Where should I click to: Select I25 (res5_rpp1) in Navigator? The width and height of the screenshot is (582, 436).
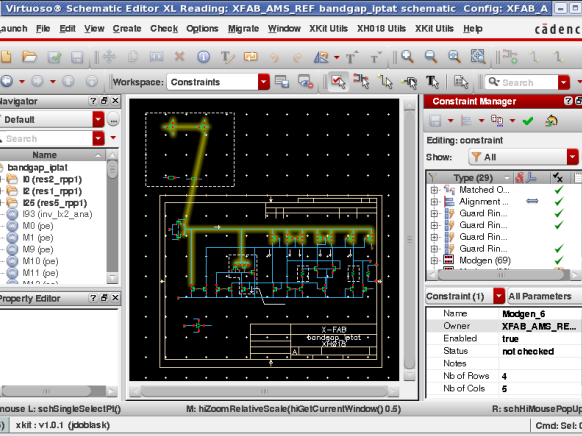tap(55, 203)
